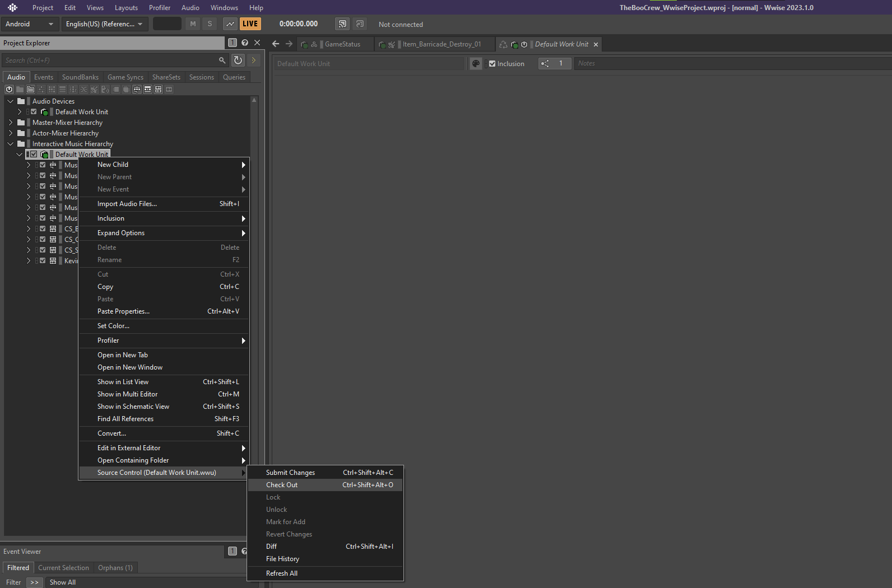This screenshot has width=892, height=588.
Task: Choose Show in Schematic View menu entry
Action: (x=164, y=407)
